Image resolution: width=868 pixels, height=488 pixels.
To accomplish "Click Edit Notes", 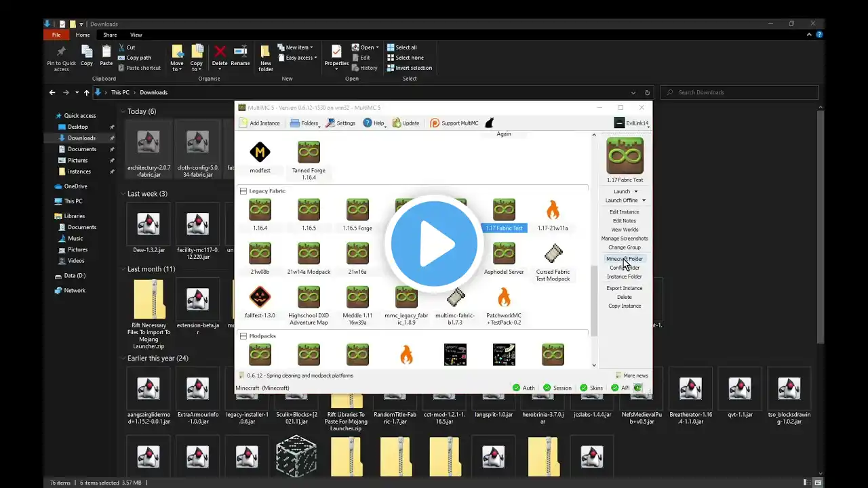I will click(x=625, y=221).
